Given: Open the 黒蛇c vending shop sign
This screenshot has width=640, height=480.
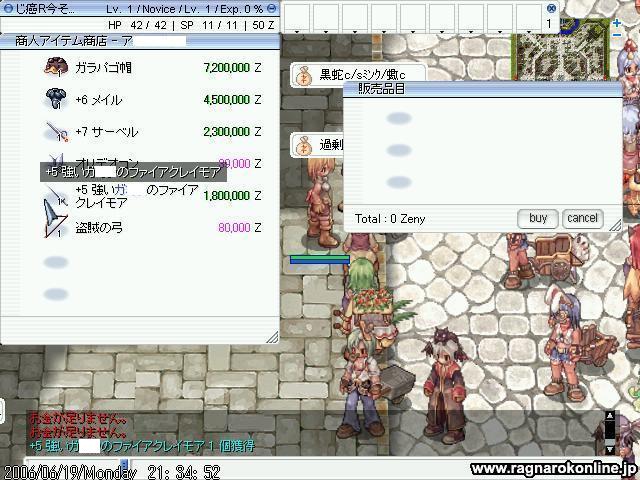Looking at the screenshot, I should click(358, 75).
